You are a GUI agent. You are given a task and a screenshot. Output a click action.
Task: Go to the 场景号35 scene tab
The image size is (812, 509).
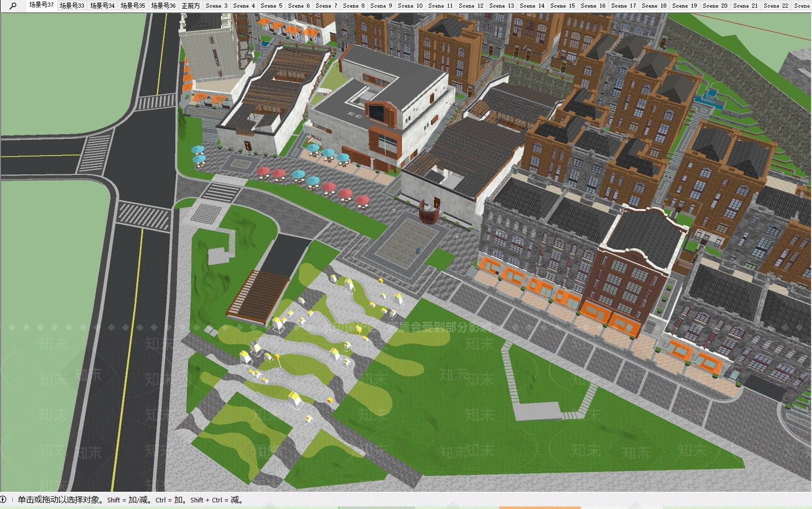pos(132,6)
